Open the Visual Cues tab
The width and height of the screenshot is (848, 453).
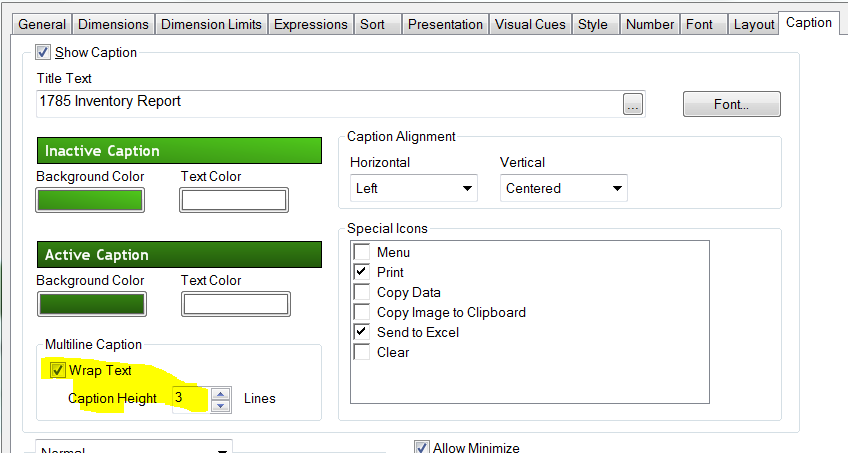[530, 24]
